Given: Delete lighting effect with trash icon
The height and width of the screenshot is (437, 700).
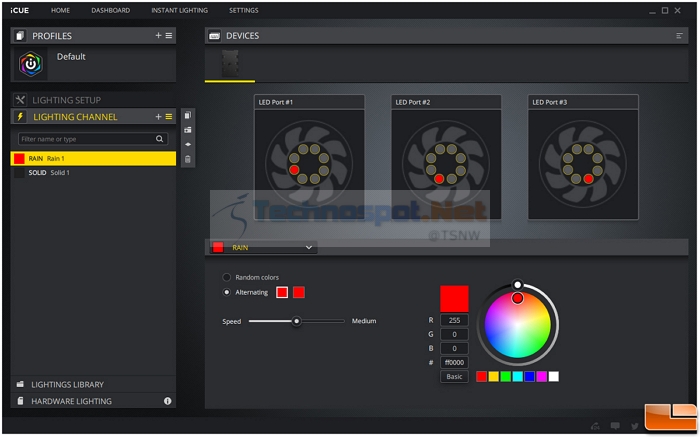Looking at the screenshot, I should (188, 159).
